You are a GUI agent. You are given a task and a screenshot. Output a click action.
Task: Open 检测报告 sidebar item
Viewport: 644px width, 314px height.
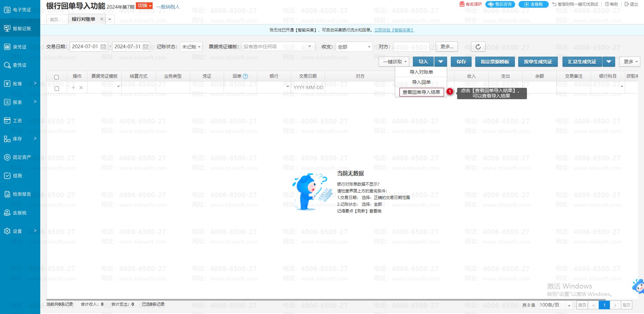pos(20,194)
